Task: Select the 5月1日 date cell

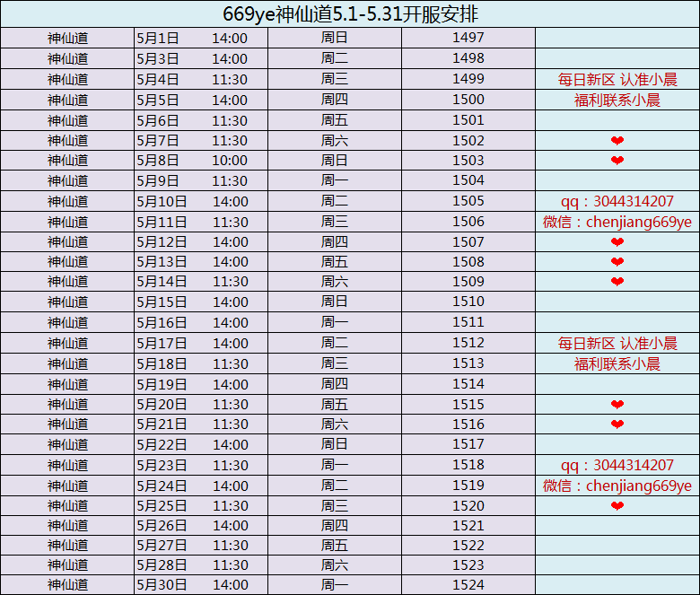Action: point(158,38)
